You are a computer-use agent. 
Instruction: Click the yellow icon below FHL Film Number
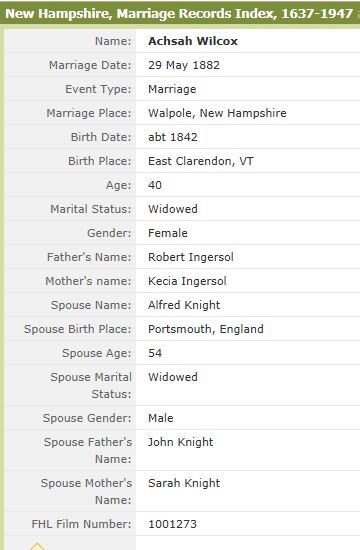(x=38, y=546)
